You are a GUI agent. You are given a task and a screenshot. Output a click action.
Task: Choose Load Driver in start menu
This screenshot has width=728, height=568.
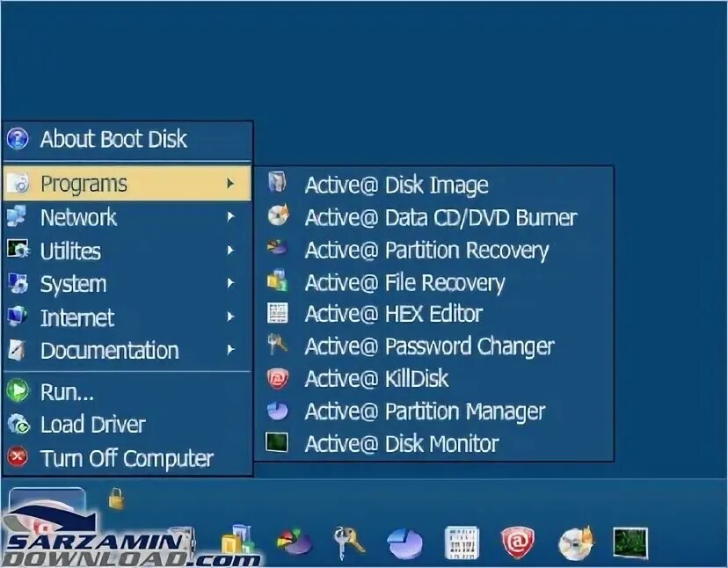127,425
